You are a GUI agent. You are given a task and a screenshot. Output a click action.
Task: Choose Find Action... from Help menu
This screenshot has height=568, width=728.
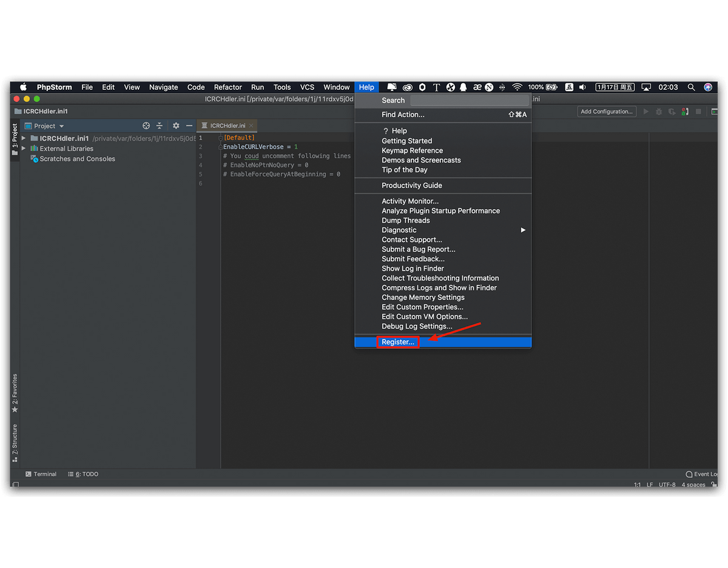443,115
